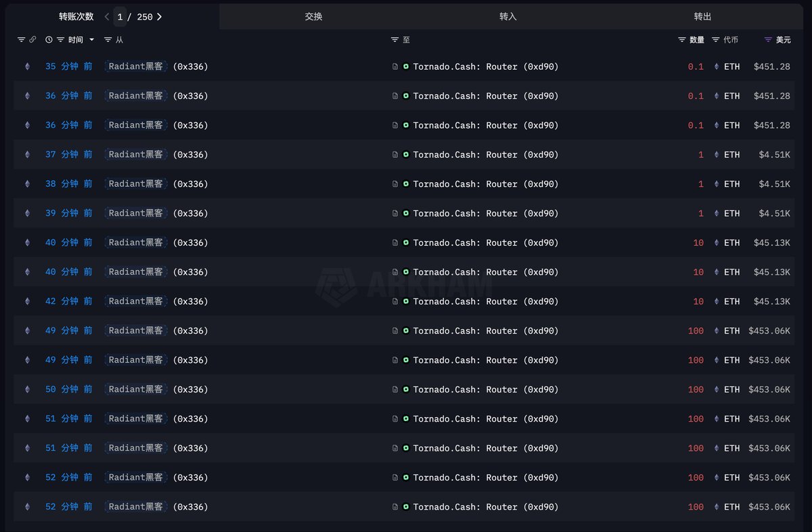Click Tornado Cash logo in 50 分钟 row
The width and height of the screenshot is (812, 532).
(406, 389)
